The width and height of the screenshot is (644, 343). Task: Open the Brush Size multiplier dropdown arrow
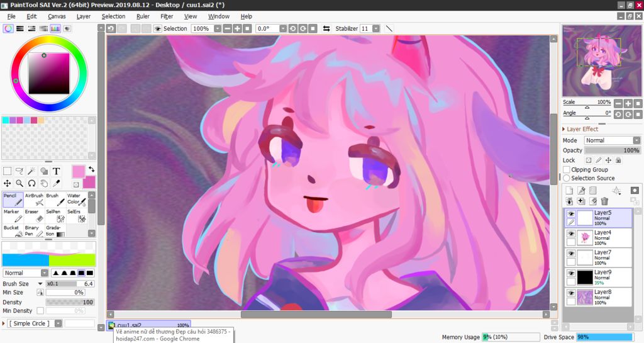coord(40,283)
